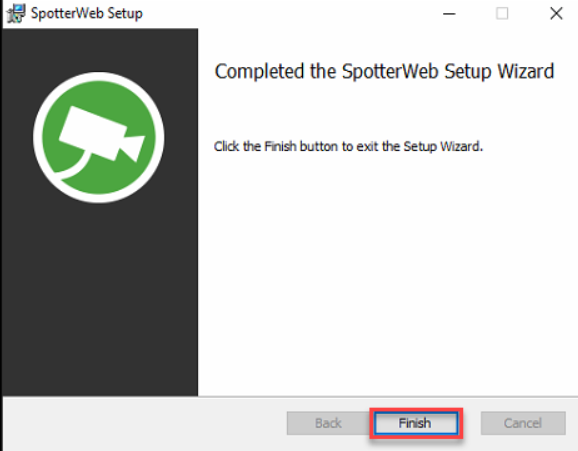Click the SpotterWeb Setup title bar text
The height and width of the screenshot is (451, 578).
point(87,14)
